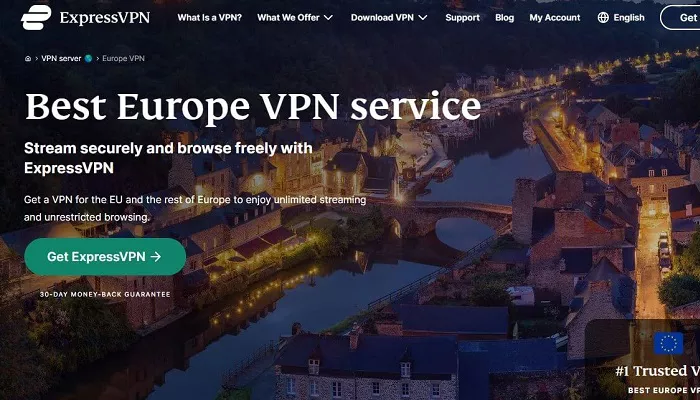Click the ExpressVPN wordmark text
This screenshot has width=700, height=400.
104,18
